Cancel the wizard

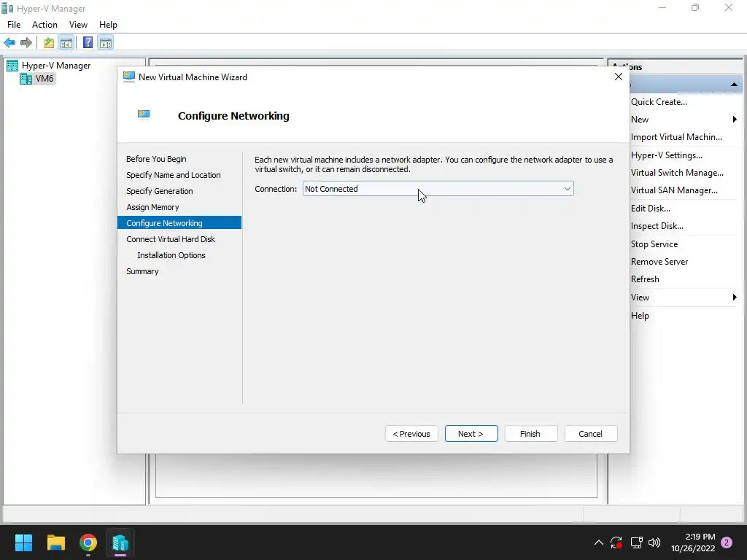pos(591,434)
